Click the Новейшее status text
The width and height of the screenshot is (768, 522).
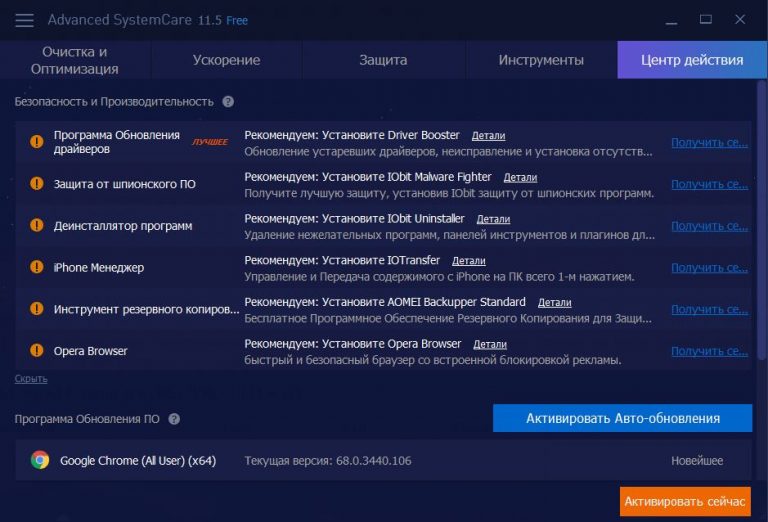pos(697,461)
